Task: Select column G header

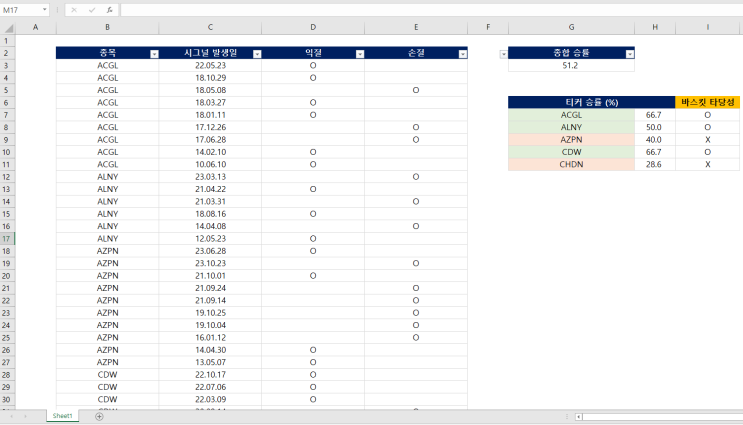Action: 571,27
